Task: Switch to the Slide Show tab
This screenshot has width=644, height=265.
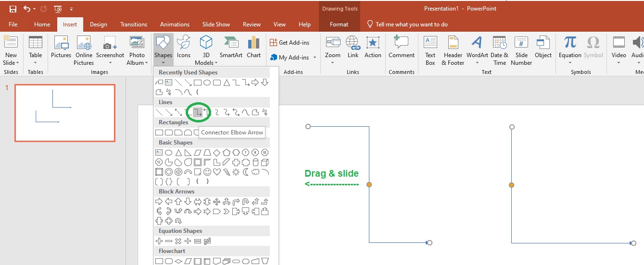Action: [216, 24]
